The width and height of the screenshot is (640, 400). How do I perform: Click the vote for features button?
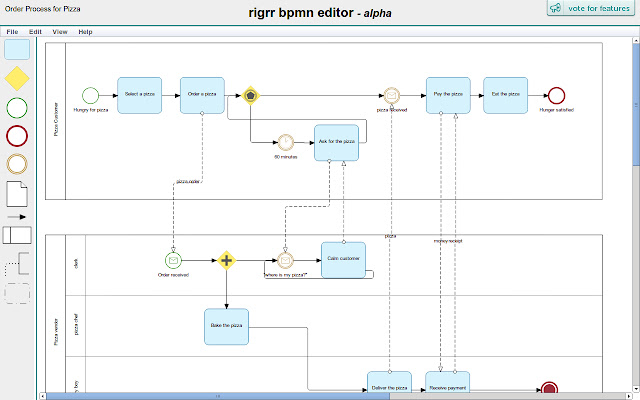(591, 8)
